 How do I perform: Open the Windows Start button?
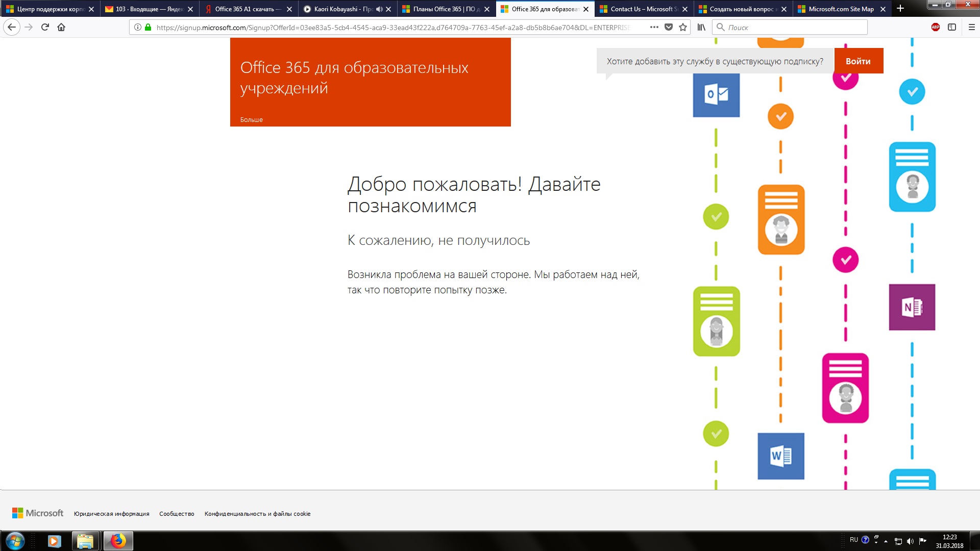click(15, 541)
